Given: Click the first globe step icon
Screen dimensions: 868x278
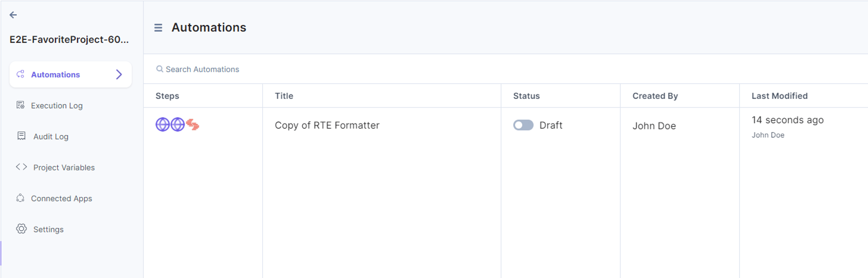Looking at the screenshot, I should (163, 125).
